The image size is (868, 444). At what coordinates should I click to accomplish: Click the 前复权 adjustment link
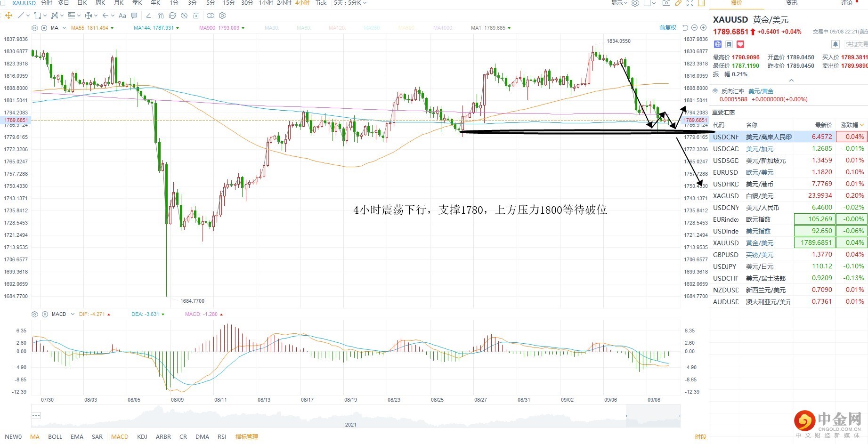pos(668,28)
